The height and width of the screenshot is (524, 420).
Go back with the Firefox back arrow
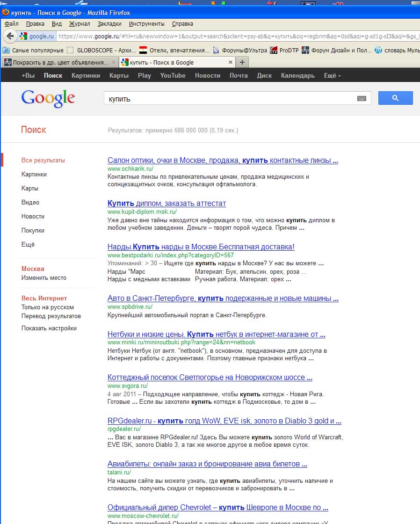coord(10,36)
